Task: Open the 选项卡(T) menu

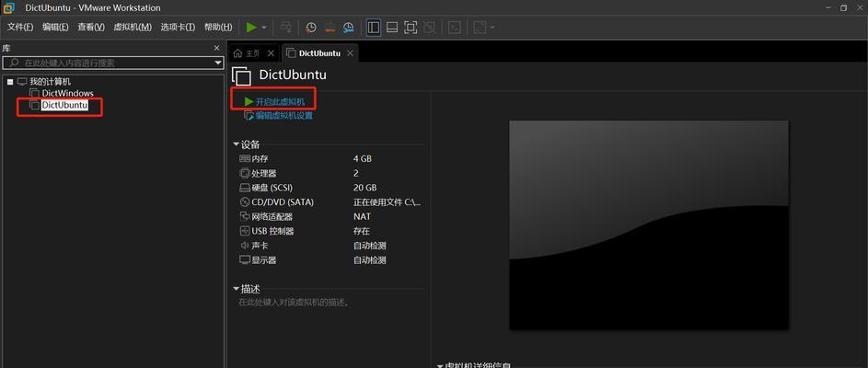Action: (x=178, y=27)
